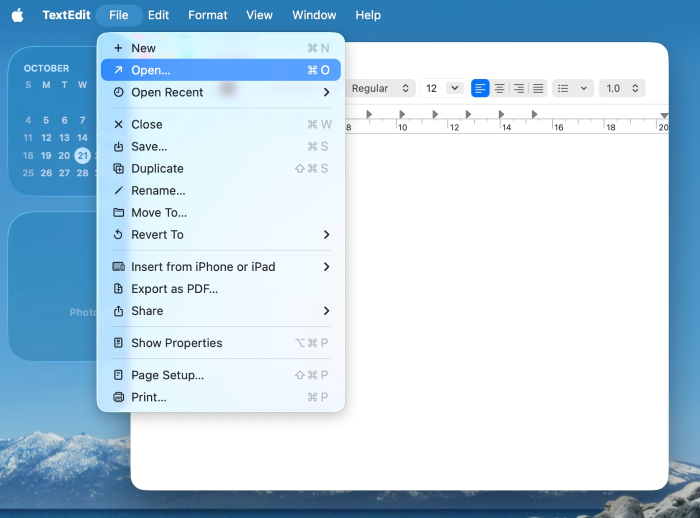The image size is (700, 518).
Task: Click the duplicate icon in File menu
Action: (x=118, y=169)
